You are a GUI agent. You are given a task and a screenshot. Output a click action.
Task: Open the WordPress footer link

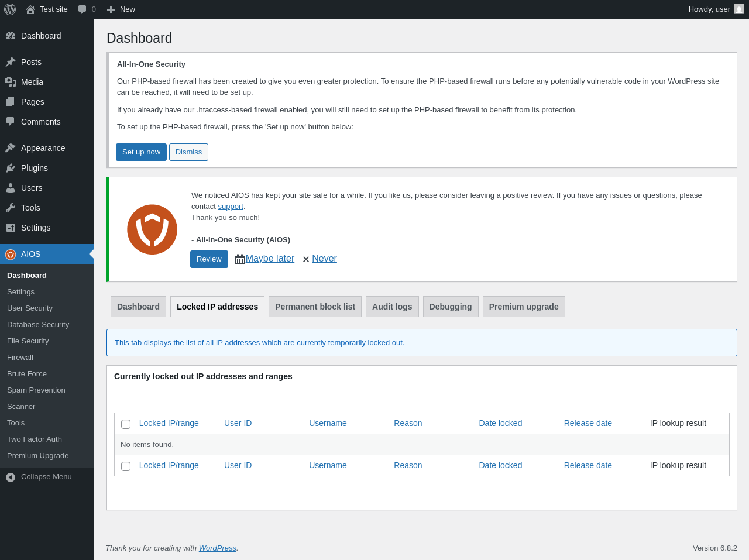tap(218, 548)
